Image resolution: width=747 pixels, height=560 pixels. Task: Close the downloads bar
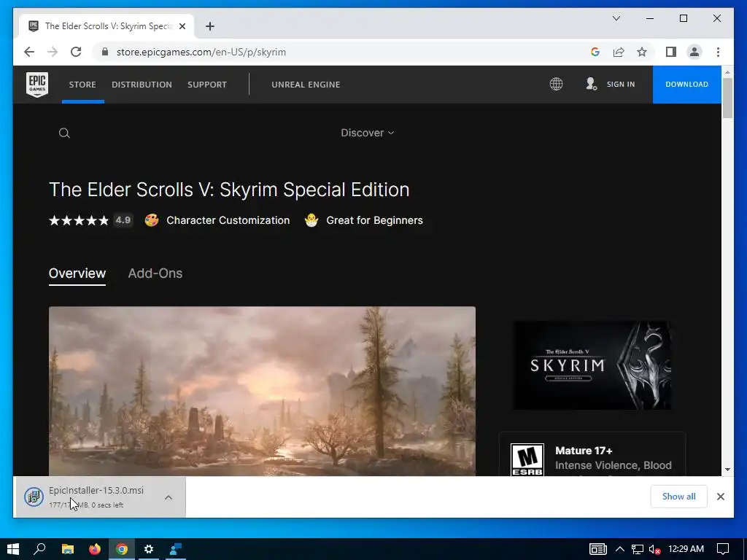click(720, 497)
